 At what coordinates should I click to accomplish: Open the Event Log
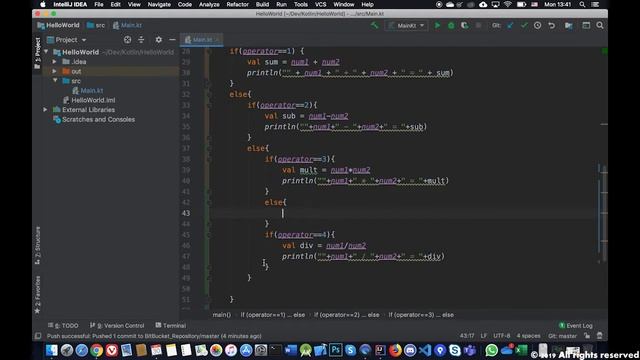pyautogui.click(x=576, y=325)
